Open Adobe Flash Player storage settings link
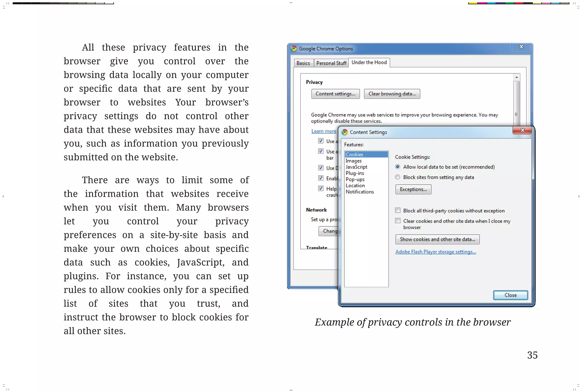This screenshot has height=392, width=581. click(x=436, y=252)
